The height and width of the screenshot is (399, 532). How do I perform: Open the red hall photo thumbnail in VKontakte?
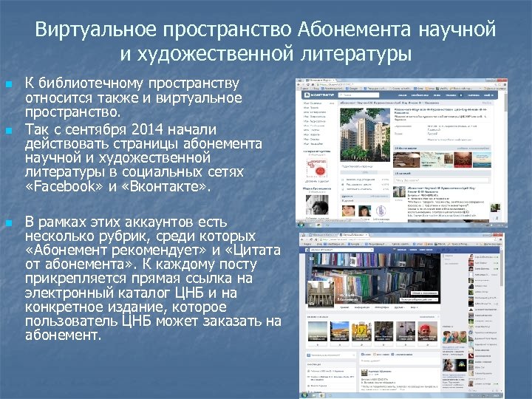click(463, 160)
